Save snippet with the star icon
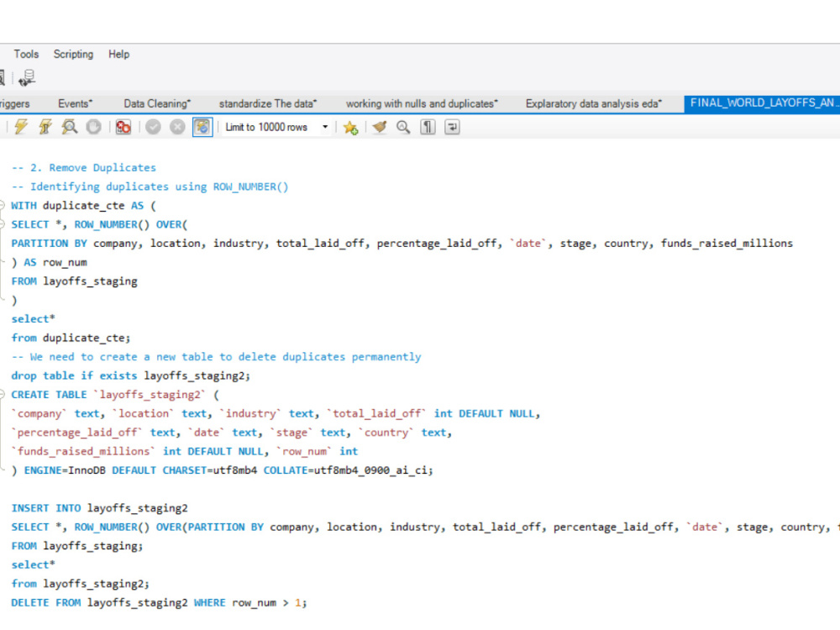This screenshot has width=840, height=630. tap(350, 128)
